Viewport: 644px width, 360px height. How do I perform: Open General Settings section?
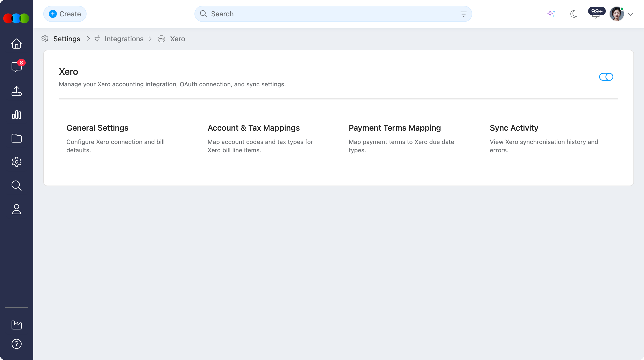pos(97,128)
